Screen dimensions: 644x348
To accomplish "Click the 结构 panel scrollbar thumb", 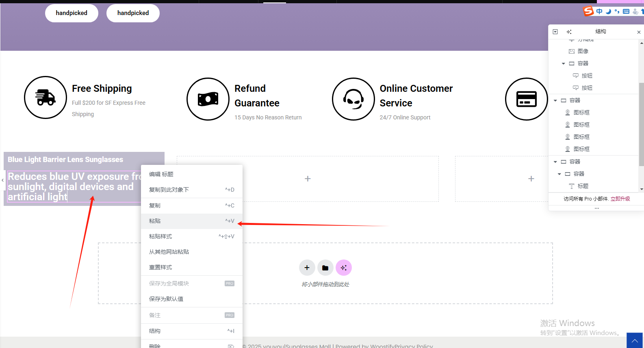I will [x=642, y=124].
